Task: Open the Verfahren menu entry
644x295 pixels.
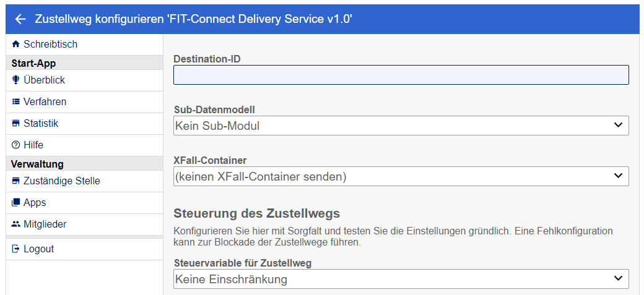Action: tap(45, 102)
